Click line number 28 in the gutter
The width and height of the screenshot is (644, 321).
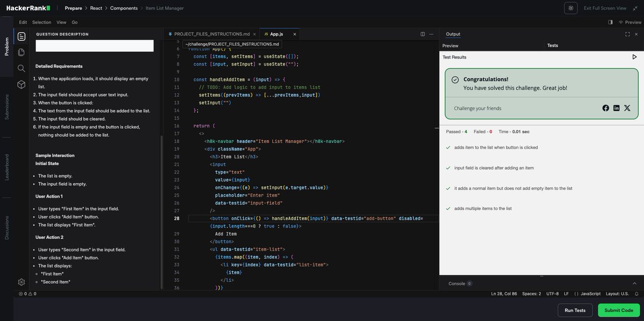pos(177,218)
